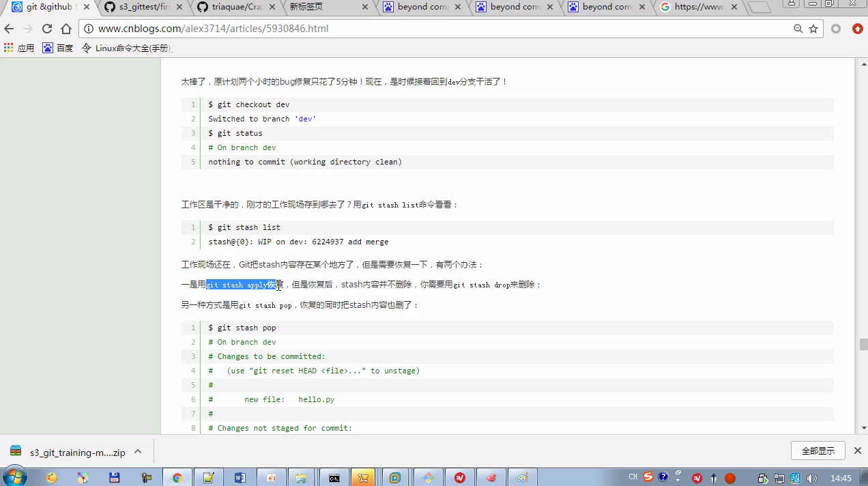Open the file explorer folder in taskbar

[302, 478]
